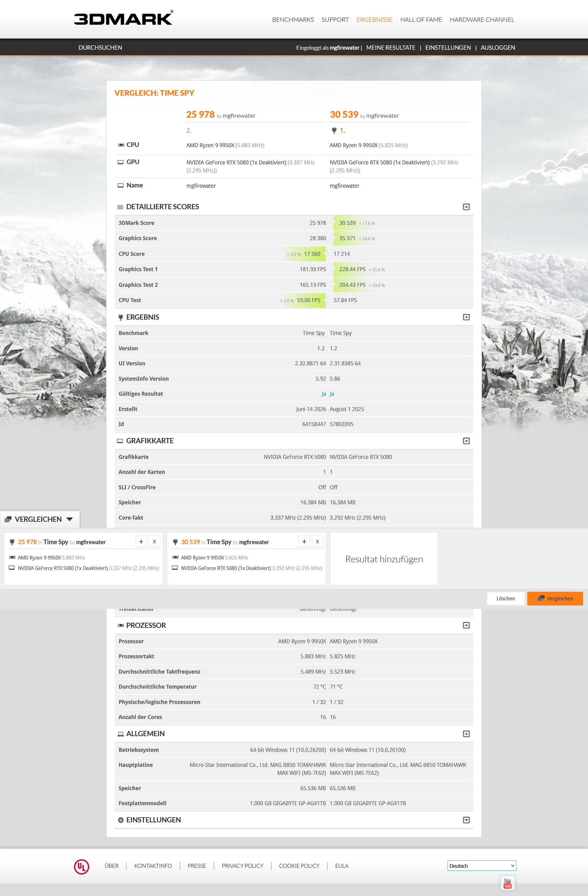This screenshot has width=588, height=896.
Task: Open the Hall of Fame page
Action: click(421, 20)
